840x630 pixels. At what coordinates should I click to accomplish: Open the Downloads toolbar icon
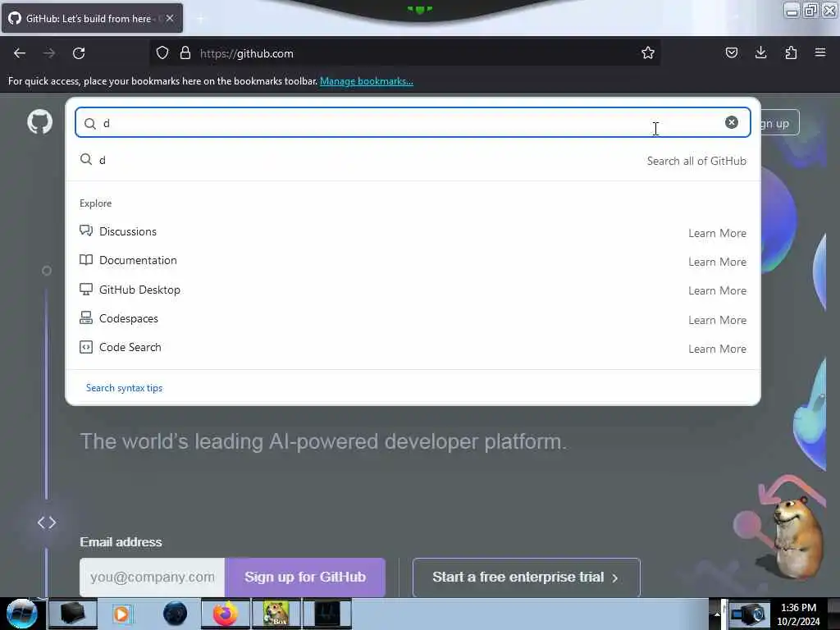click(760, 52)
